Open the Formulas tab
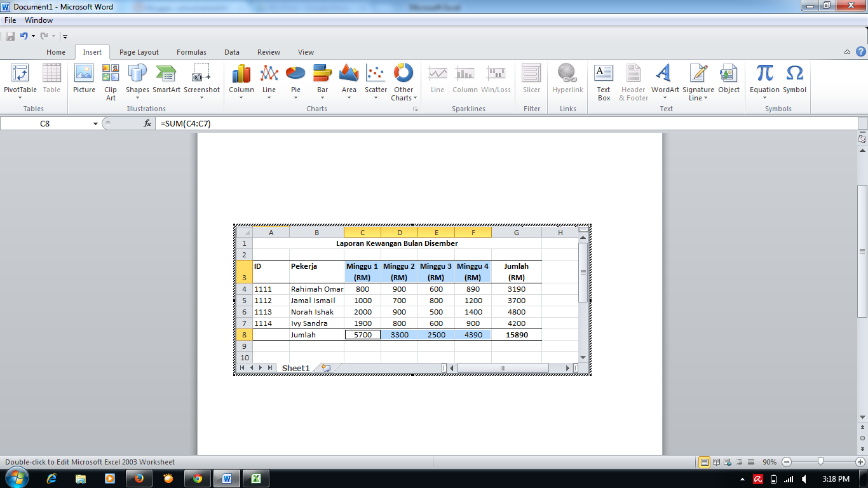 point(191,52)
